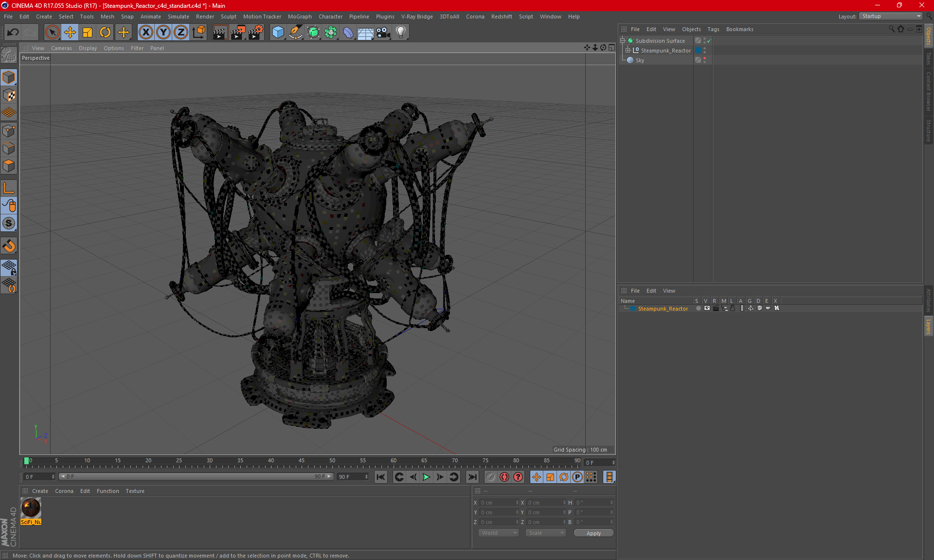Switch to Texture mode
The width and height of the screenshot is (934, 560).
(x=9, y=95)
